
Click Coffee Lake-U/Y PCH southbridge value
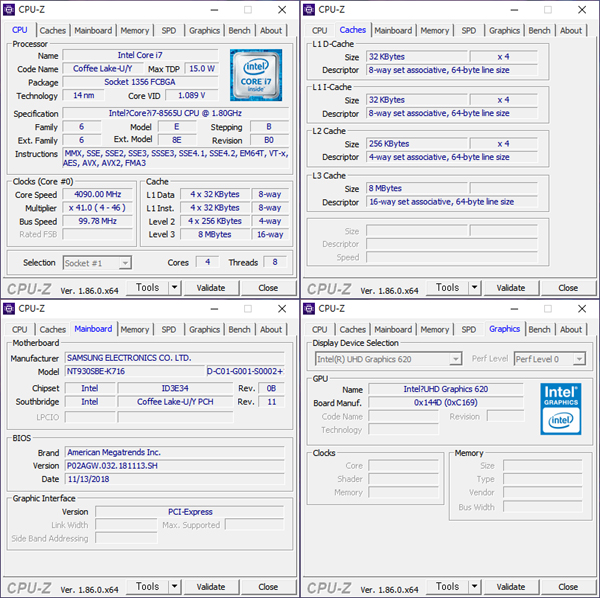(x=175, y=402)
